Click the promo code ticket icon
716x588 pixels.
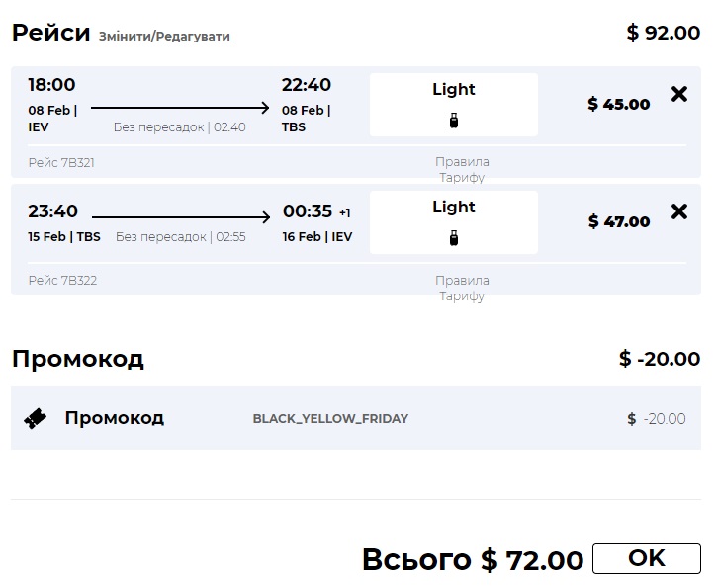[35, 418]
